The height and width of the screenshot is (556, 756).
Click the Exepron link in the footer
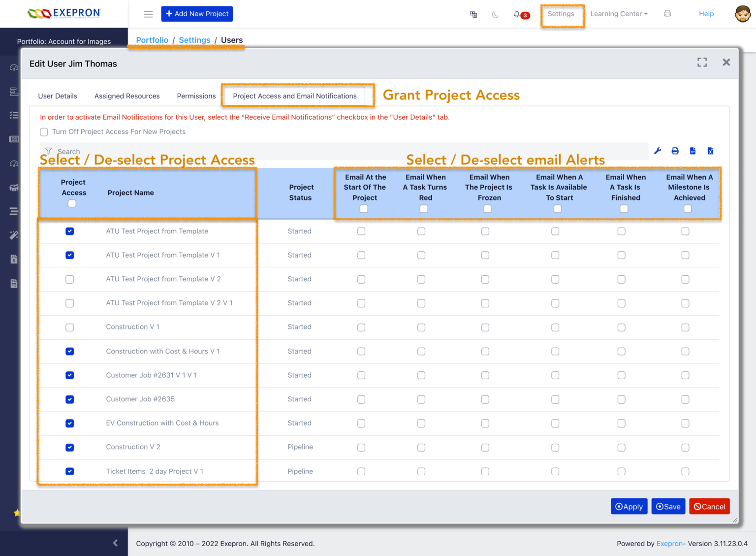pyautogui.click(x=669, y=544)
